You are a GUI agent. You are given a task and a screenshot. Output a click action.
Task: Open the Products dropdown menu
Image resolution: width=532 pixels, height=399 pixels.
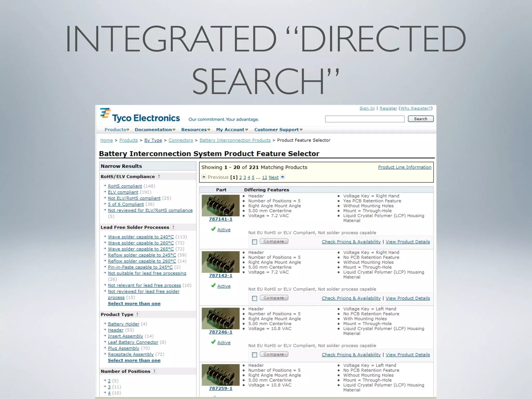(x=117, y=130)
